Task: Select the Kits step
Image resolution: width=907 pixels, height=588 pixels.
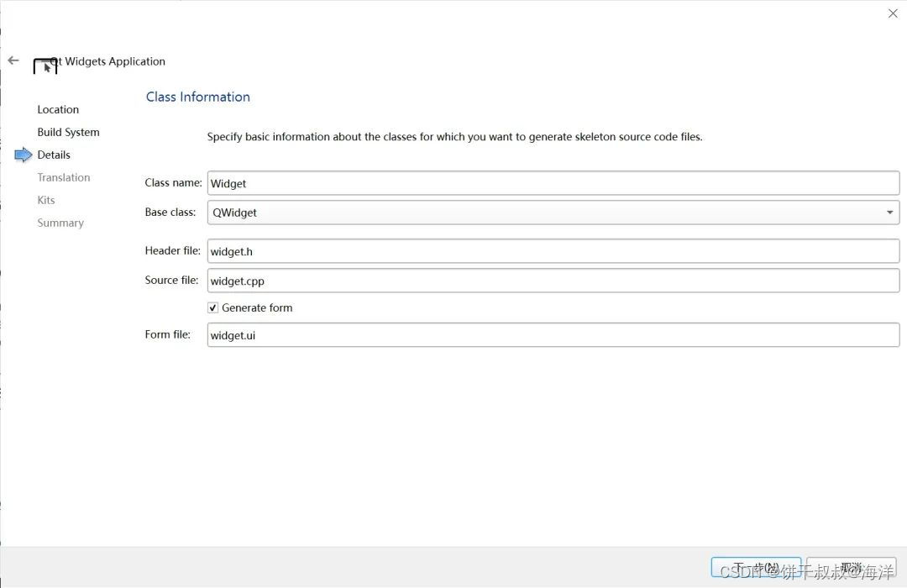Action: (45, 200)
